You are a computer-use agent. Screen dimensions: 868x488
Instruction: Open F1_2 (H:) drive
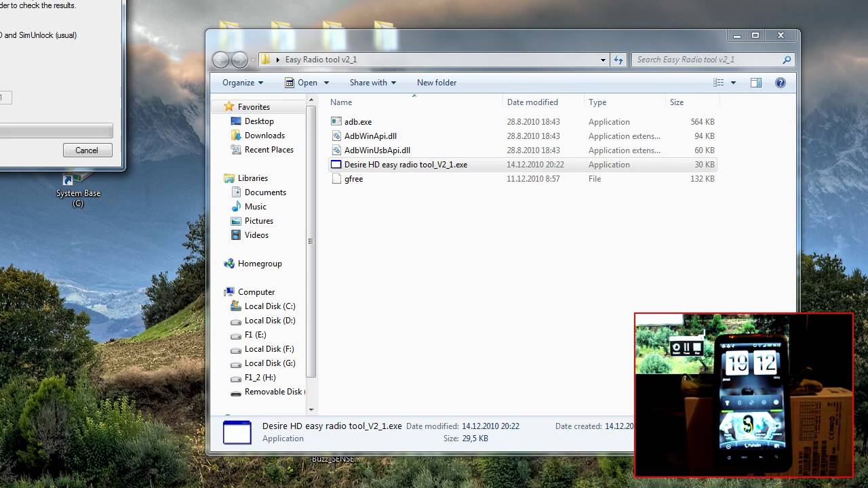(260, 378)
